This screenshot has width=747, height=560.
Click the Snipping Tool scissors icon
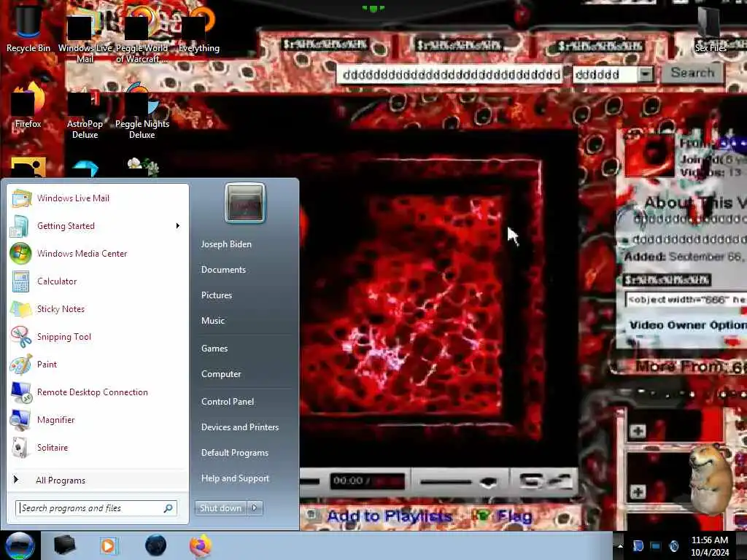tap(20, 337)
